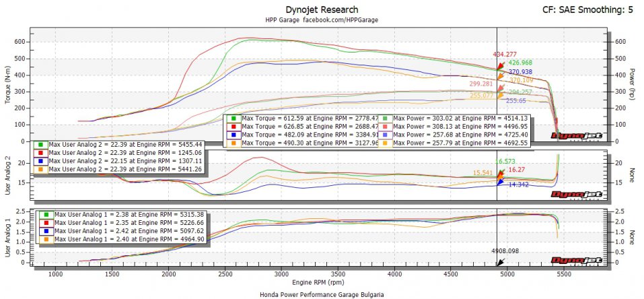Click the blue 14.342 cursor marker arrow
This screenshot has width=644, height=299.
tap(500, 182)
